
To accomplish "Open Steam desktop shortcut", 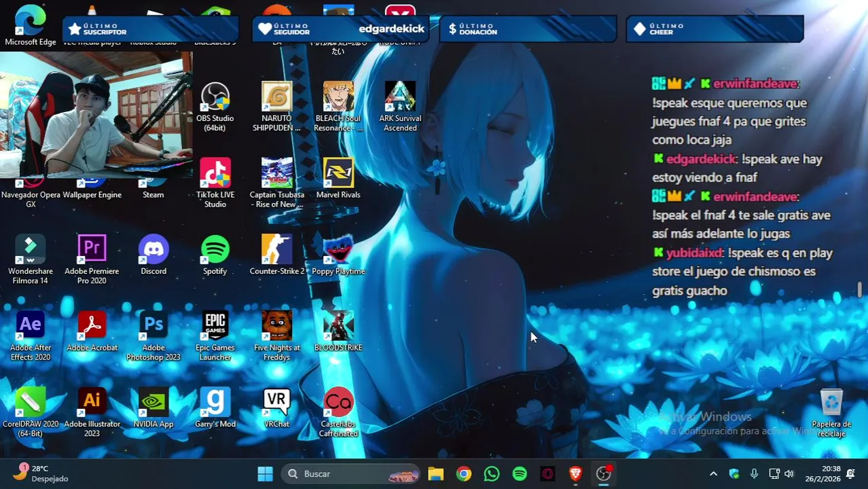I will (153, 194).
